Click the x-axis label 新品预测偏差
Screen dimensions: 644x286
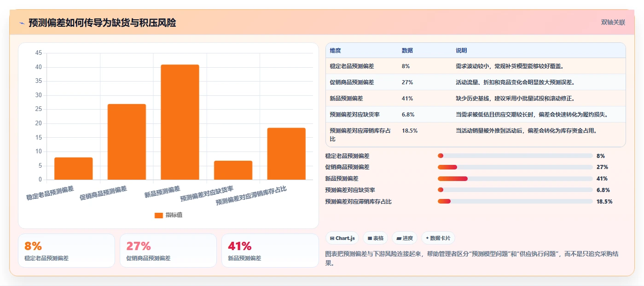click(x=162, y=192)
